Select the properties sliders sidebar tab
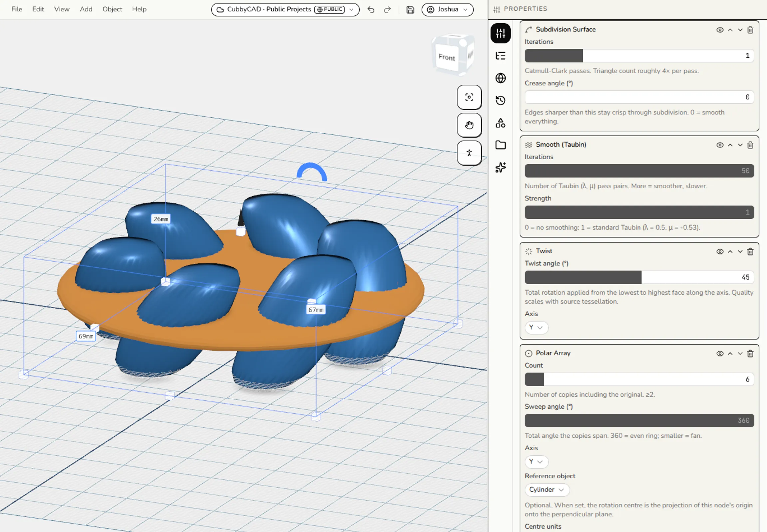Image resolution: width=767 pixels, height=532 pixels. [500, 33]
